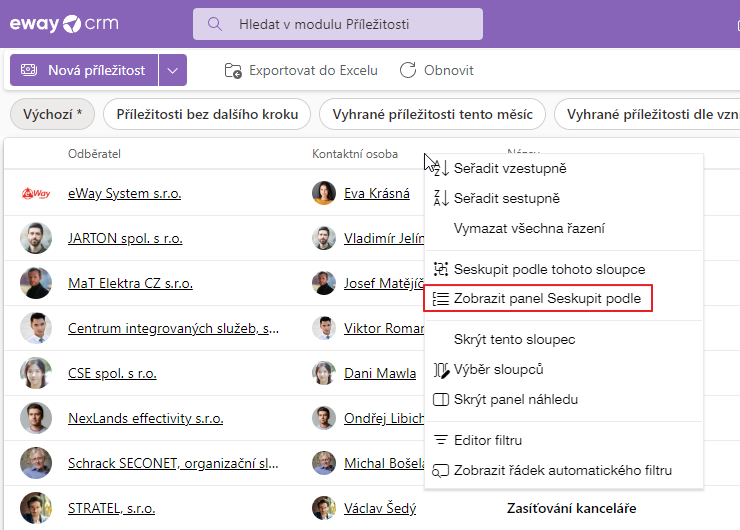740x530 pixels.
Task: Click the group by column icon
Action: coord(441,269)
